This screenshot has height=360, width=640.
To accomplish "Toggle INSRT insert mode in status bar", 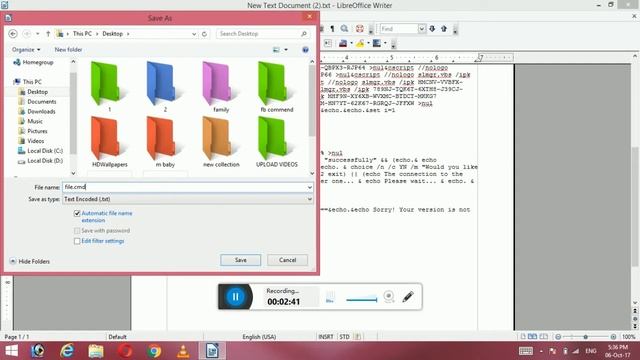I will (x=326, y=337).
